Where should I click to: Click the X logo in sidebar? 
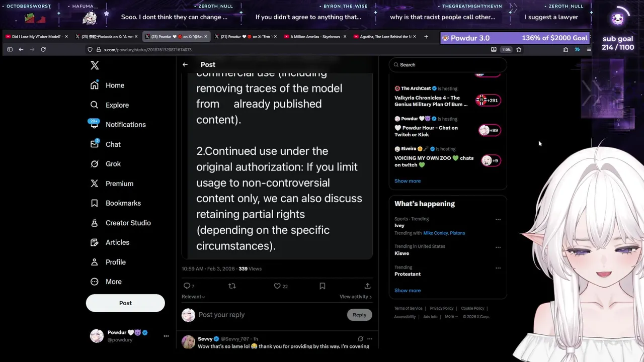95,65
